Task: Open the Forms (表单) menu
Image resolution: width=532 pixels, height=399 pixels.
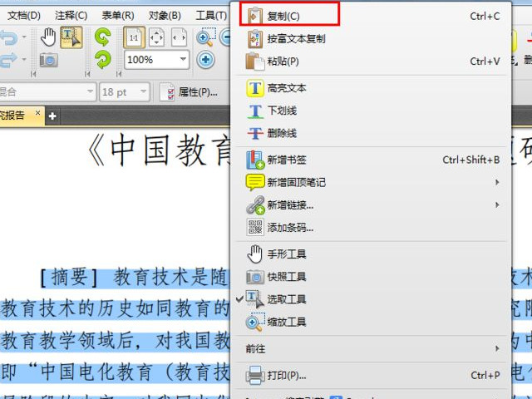Action: pos(118,16)
